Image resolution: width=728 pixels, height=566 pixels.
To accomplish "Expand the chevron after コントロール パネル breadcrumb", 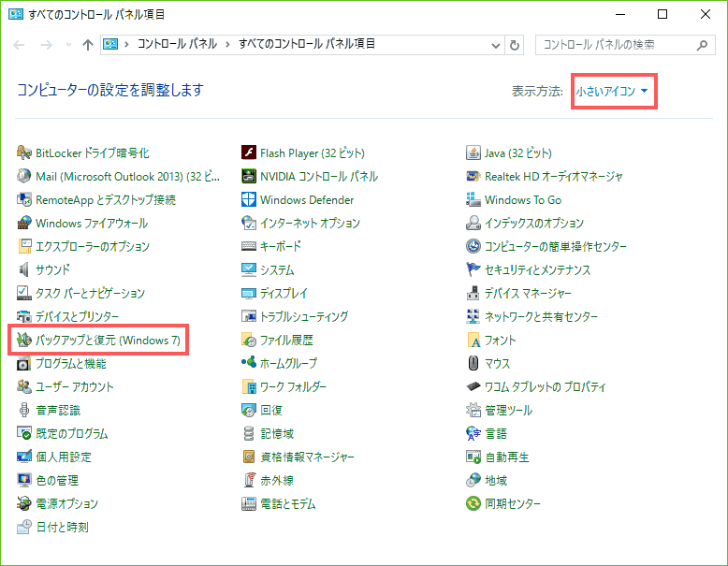I will [227, 45].
